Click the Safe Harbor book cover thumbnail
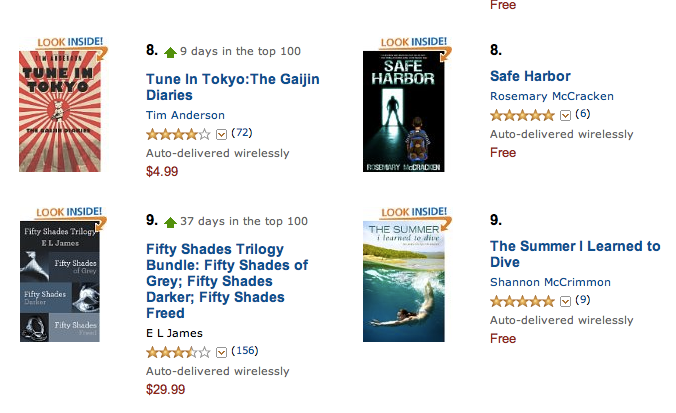 pyautogui.click(x=403, y=111)
